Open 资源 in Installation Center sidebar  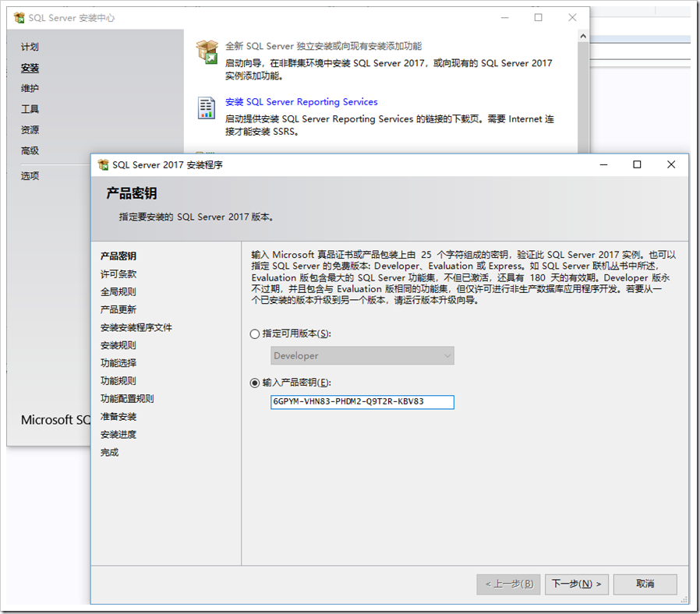[x=30, y=130]
